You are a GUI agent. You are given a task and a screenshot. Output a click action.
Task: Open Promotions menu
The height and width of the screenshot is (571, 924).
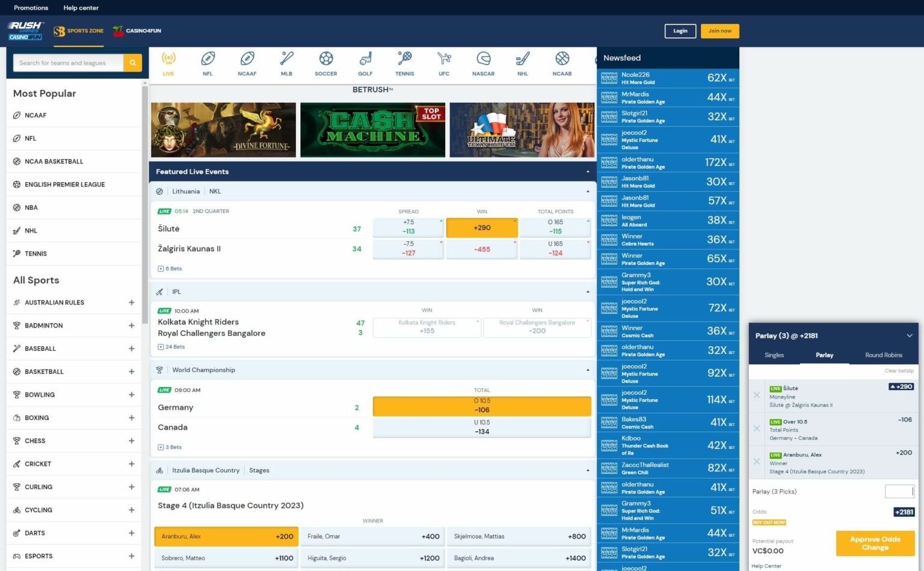click(x=31, y=8)
